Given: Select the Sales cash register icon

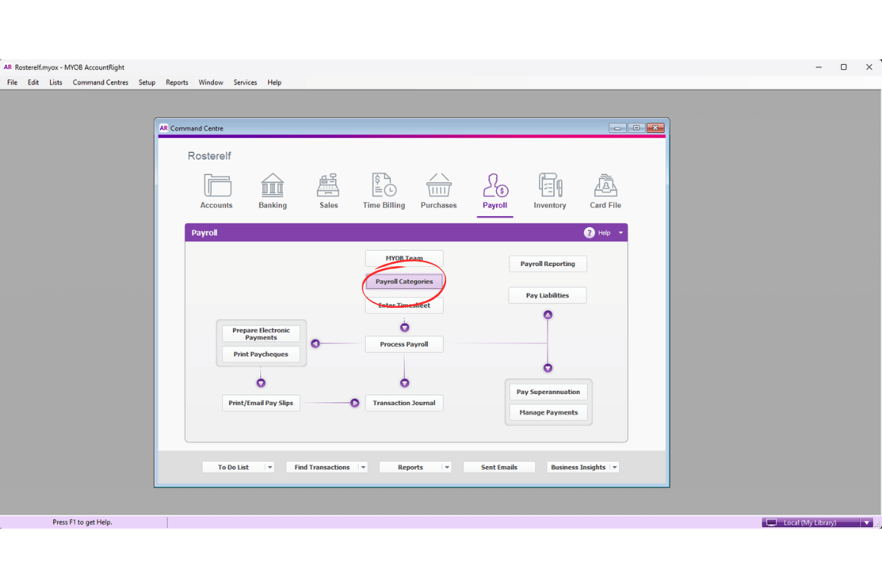Looking at the screenshot, I should coord(329,185).
